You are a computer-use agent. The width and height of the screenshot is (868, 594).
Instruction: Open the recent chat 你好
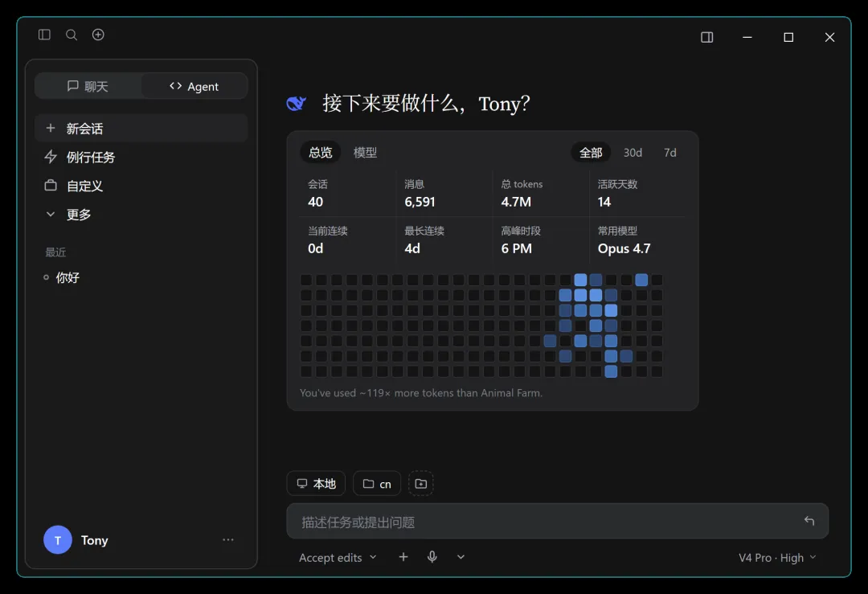141,277
